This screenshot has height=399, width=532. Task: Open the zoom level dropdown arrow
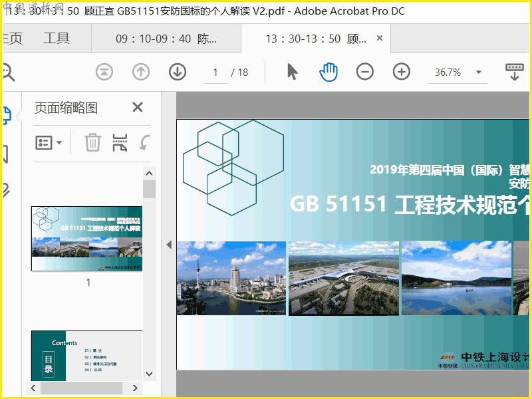(x=479, y=72)
